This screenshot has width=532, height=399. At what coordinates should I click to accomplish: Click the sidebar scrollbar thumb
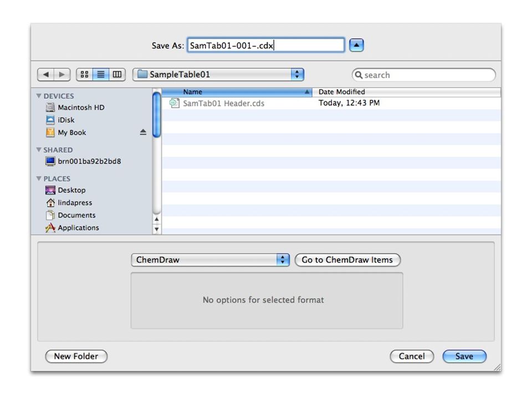[x=156, y=115]
